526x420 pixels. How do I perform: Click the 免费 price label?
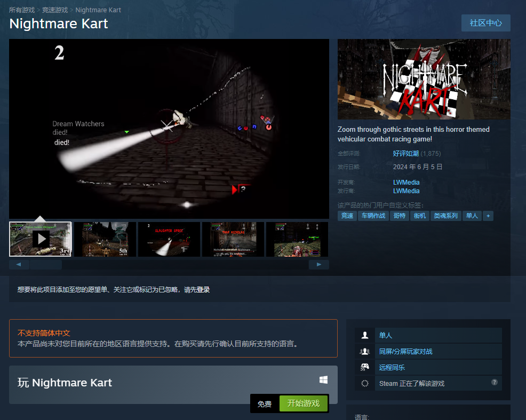click(x=265, y=404)
